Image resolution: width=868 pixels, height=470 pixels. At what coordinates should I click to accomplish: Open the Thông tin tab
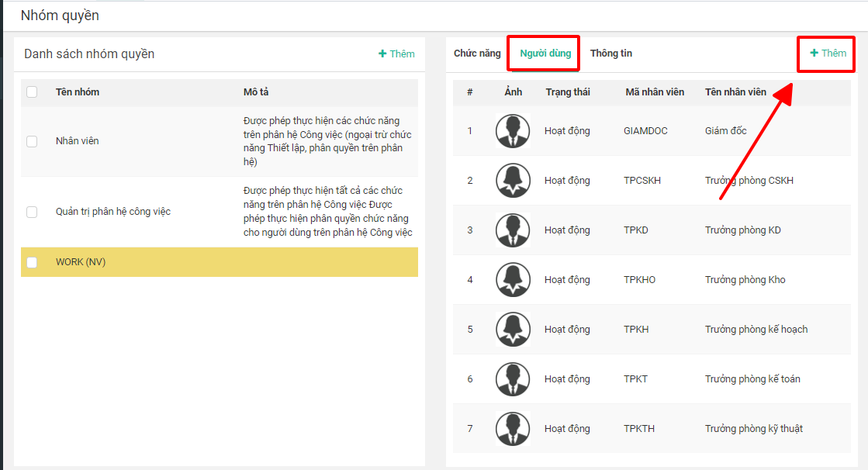coord(611,54)
